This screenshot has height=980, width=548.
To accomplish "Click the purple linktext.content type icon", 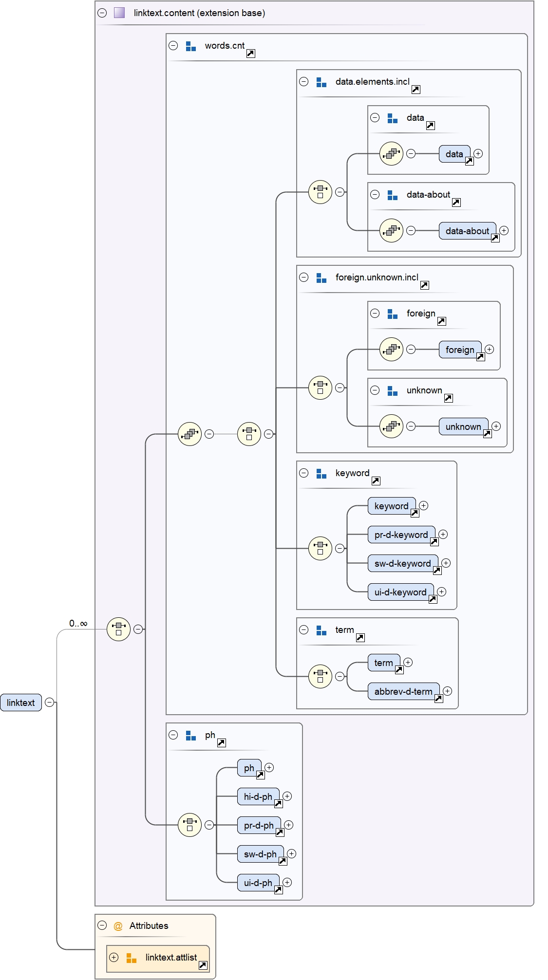I will pyautogui.click(x=119, y=13).
